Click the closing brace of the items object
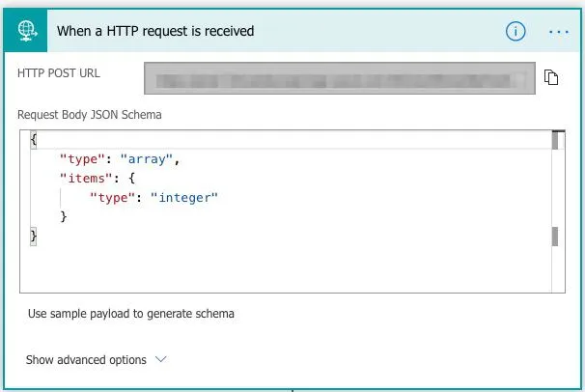Screen dimensions: 585x392 point(64,216)
